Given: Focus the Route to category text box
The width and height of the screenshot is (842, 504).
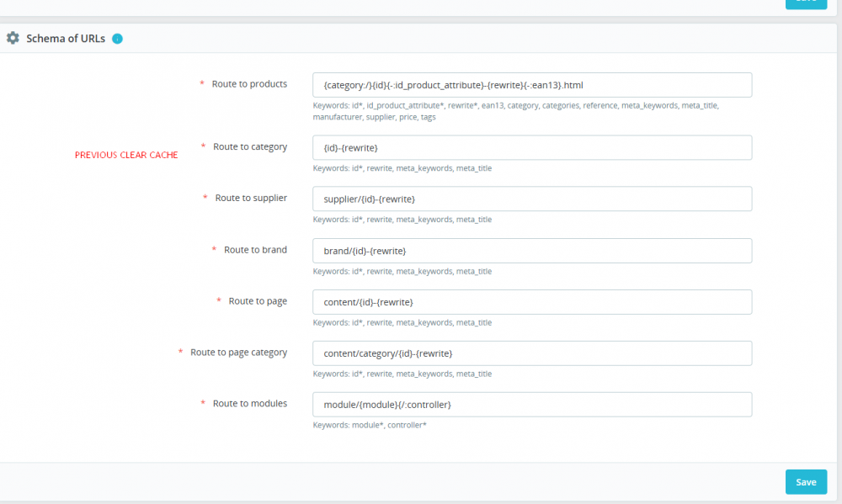Looking at the screenshot, I should coord(531,148).
